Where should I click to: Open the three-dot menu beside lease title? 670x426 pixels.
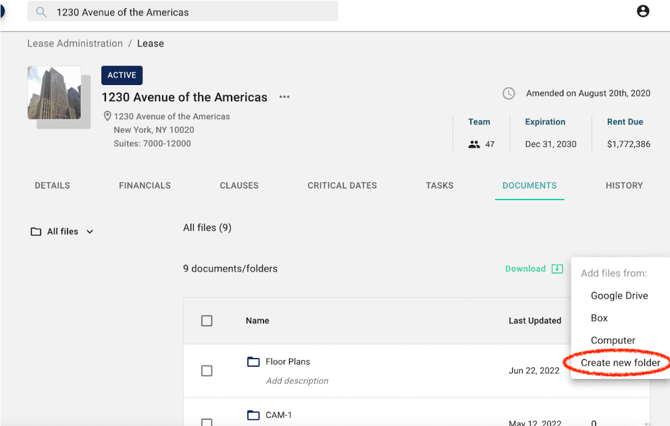point(285,97)
